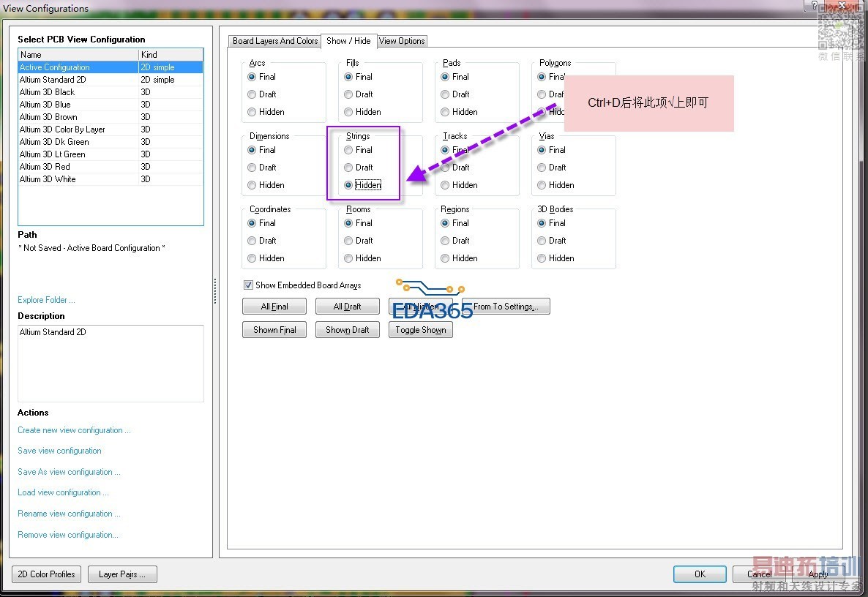Viewport: 868px width, 597px height.
Task: Sort list by Name column header
Action: pyautogui.click(x=78, y=55)
